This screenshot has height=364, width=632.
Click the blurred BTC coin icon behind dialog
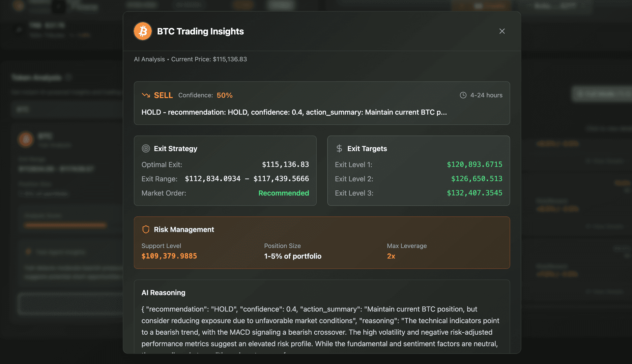pos(26,139)
